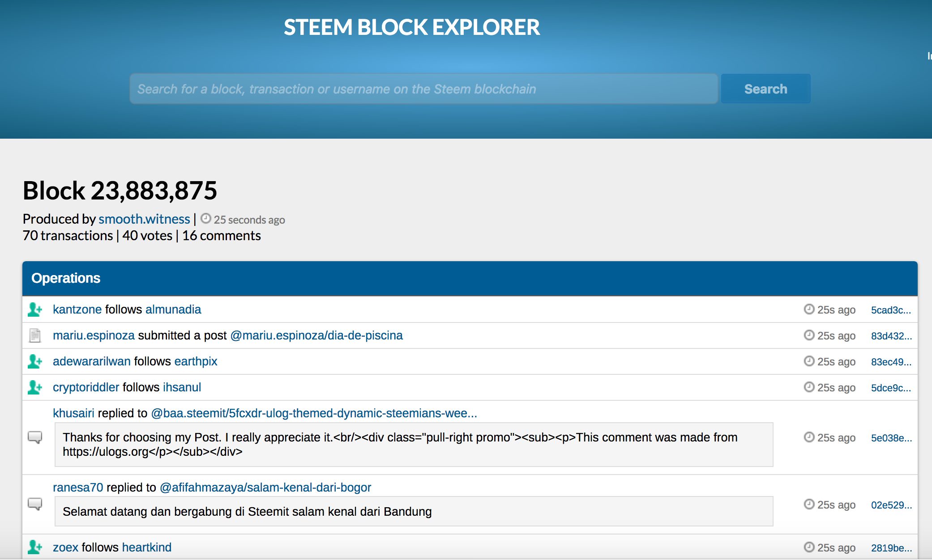Open the heartkind user link
Image resolution: width=932 pixels, height=560 pixels.
(x=147, y=547)
